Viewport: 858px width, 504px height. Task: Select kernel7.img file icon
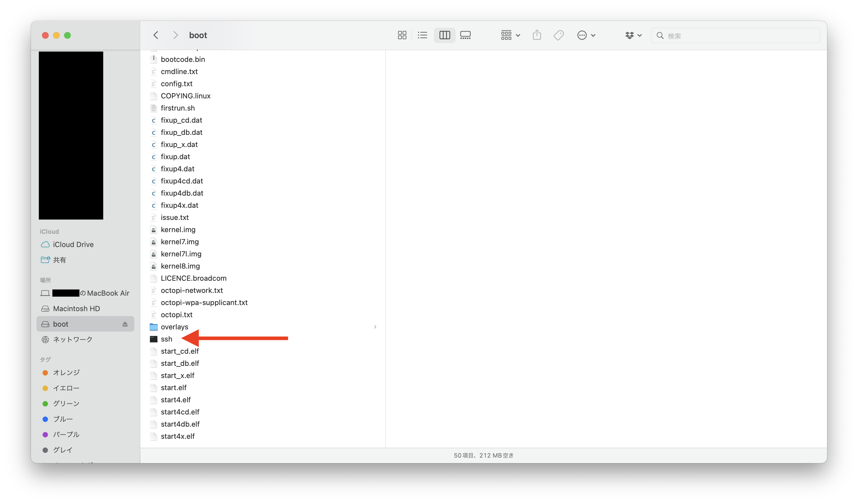click(x=154, y=242)
